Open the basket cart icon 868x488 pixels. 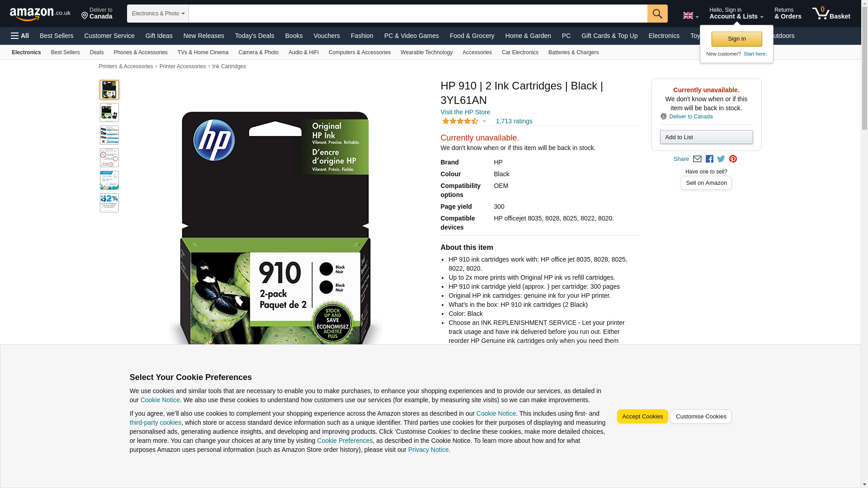point(831,14)
